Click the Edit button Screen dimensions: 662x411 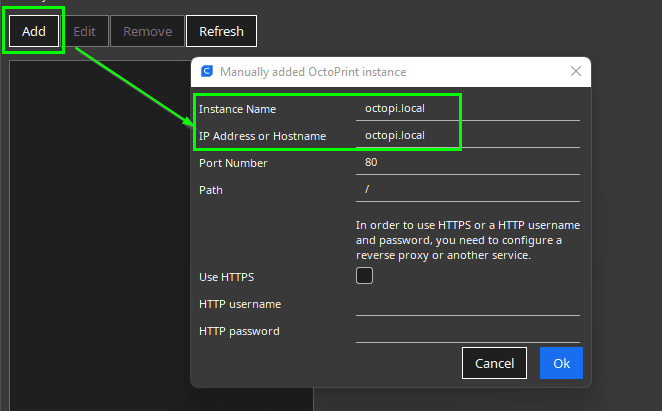click(x=84, y=31)
